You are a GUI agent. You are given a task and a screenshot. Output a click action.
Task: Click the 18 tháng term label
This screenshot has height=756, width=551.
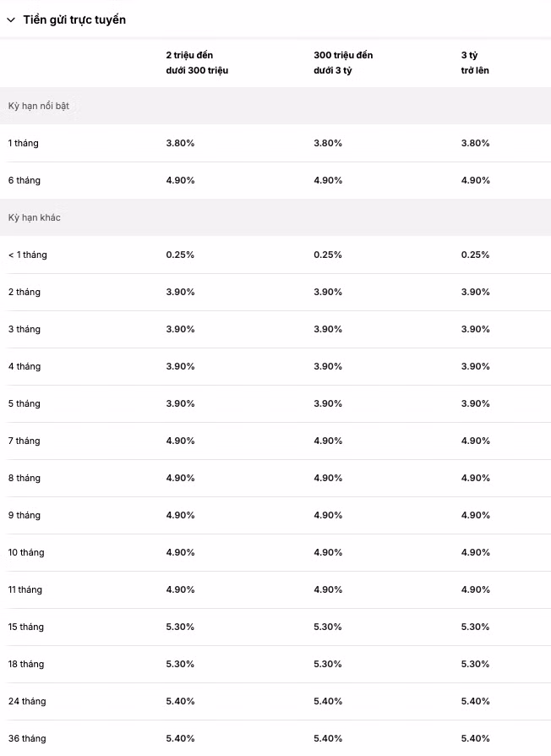tap(26, 664)
